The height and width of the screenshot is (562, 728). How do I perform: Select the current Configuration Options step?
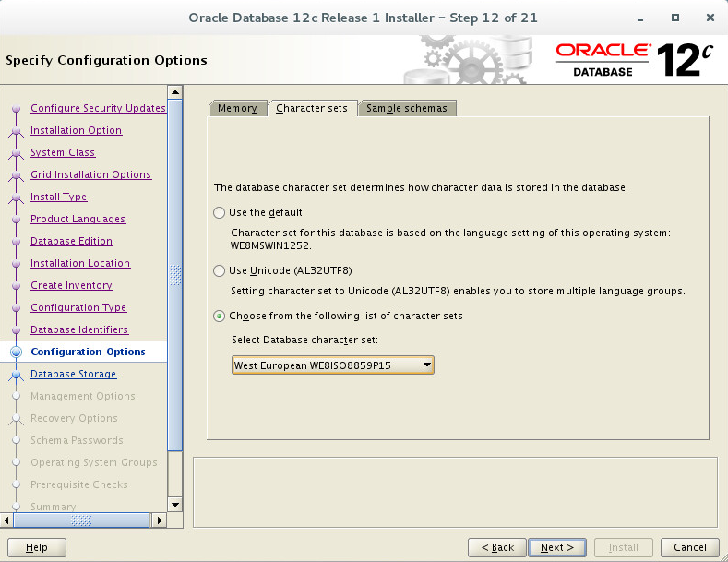pyautogui.click(x=88, y=353)
